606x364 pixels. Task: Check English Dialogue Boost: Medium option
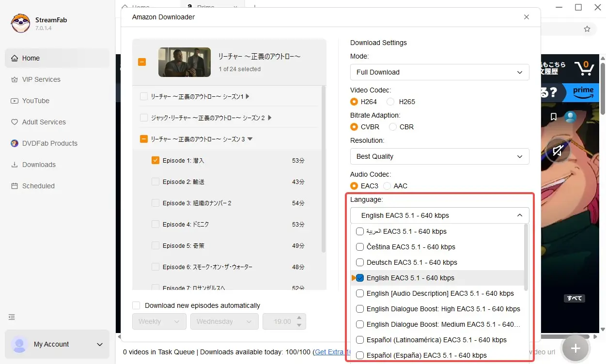(360, 324)
